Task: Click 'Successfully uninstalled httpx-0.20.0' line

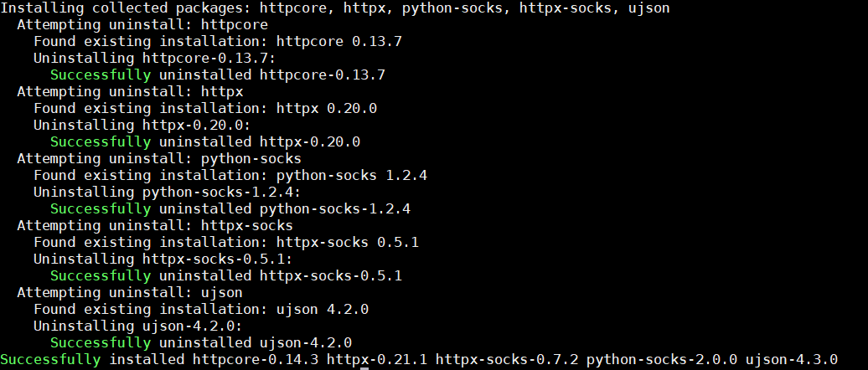Action: click(x=205, y=142)
